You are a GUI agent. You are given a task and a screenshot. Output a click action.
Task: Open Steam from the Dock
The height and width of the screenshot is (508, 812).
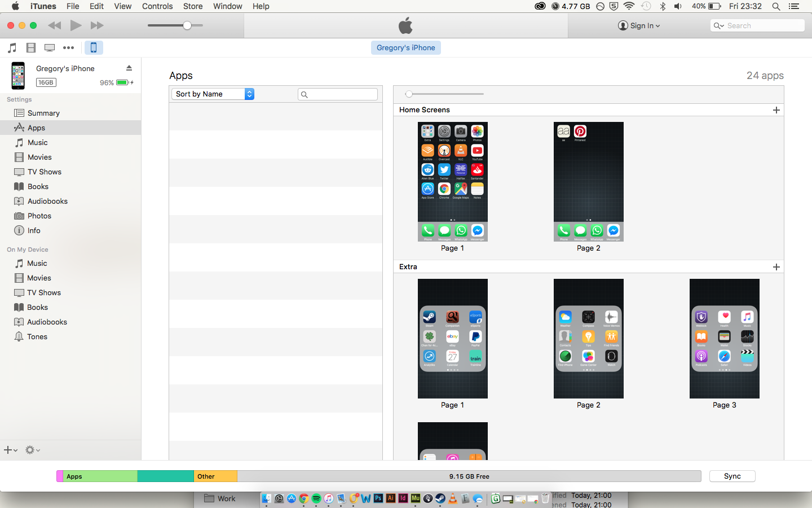[440, 498]
